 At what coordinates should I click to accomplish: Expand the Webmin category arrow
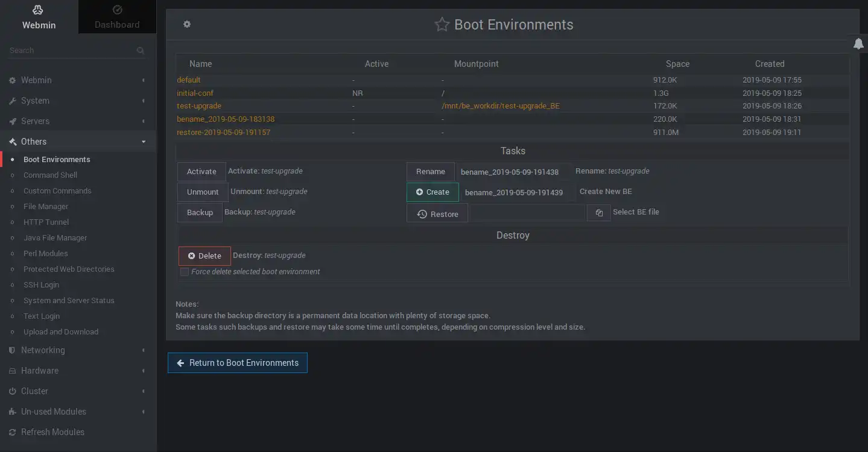point(144,80)
